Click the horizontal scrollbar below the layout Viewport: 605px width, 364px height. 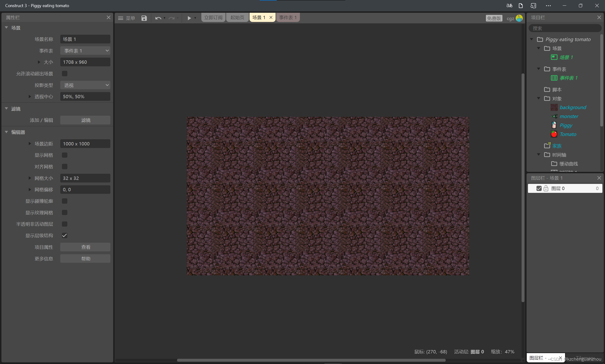pos(311,360)
